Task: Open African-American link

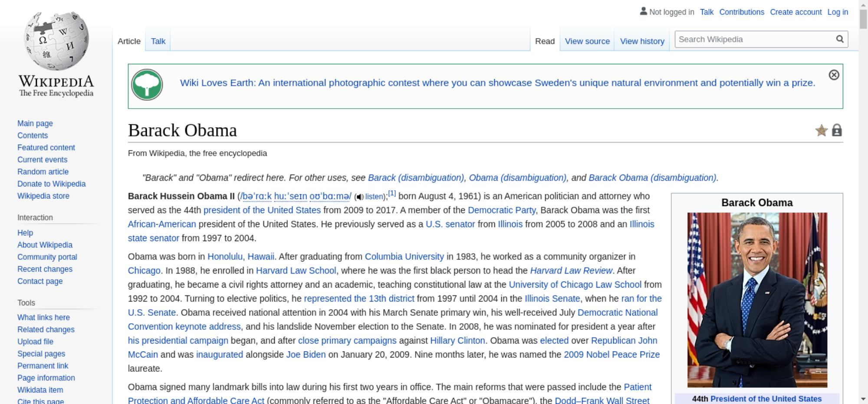Action: (162, 224)
